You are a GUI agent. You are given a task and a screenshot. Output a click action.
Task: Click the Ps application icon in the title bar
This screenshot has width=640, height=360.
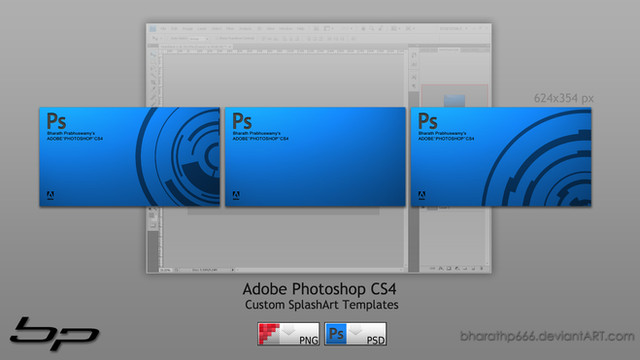[152, 29]
